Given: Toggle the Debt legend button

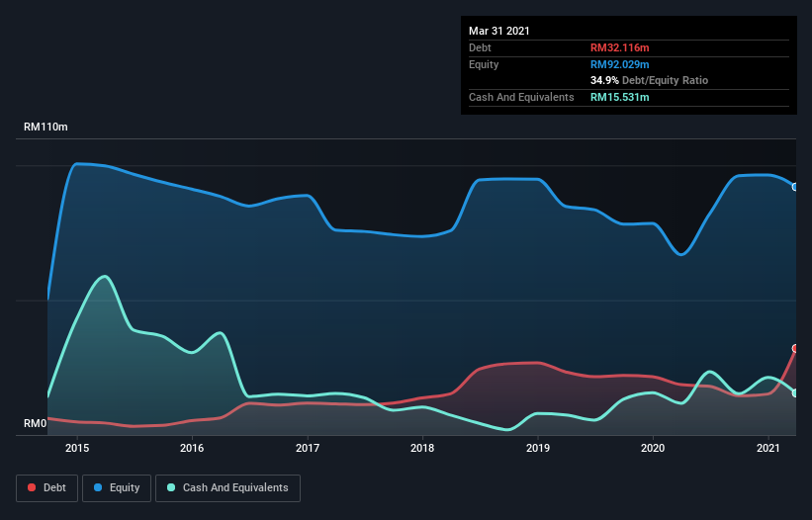Looking at the screenshot, I should pos(46,488).
